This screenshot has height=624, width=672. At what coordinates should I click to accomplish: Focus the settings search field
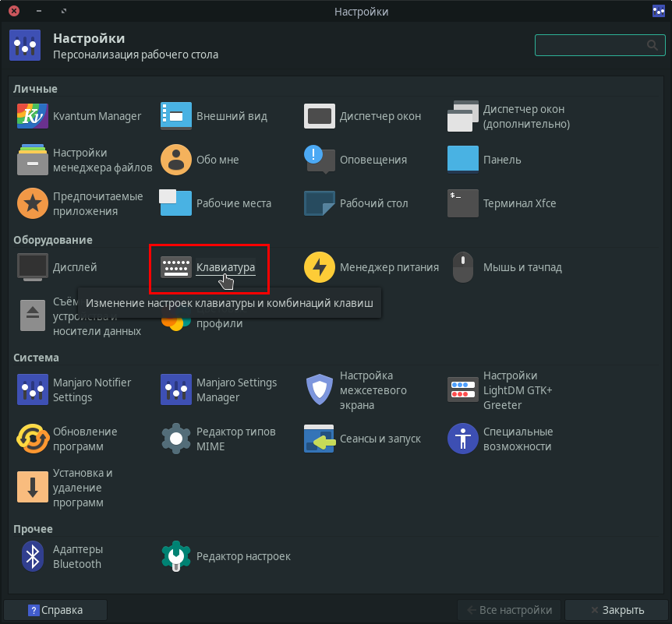[x=599, y=45]
